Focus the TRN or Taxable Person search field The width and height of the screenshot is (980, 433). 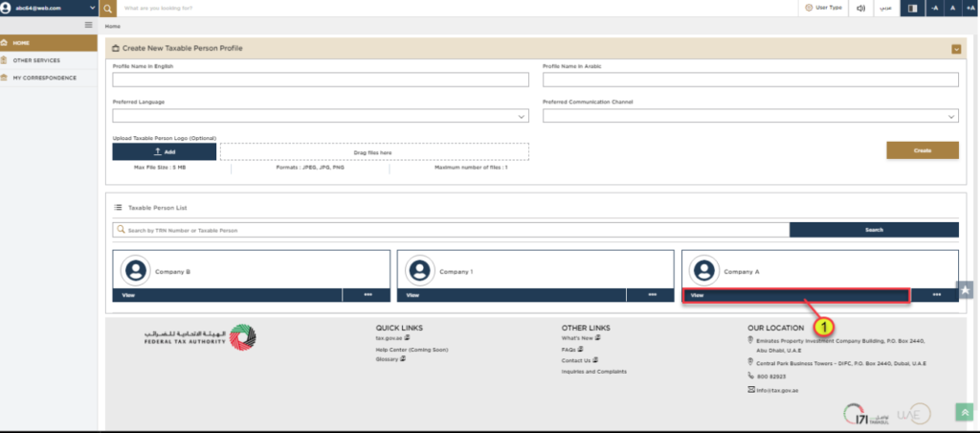(x=451, y=230)
